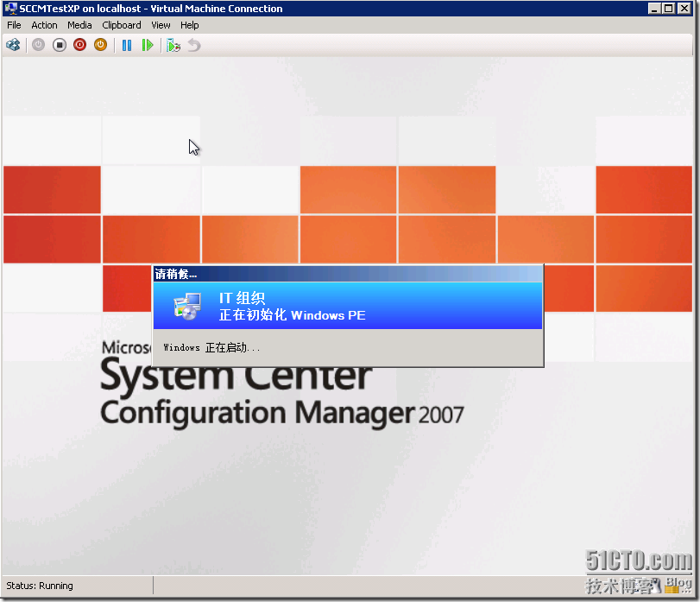Click 'Windows 正在启动...' status text

[x=211, y=347]
